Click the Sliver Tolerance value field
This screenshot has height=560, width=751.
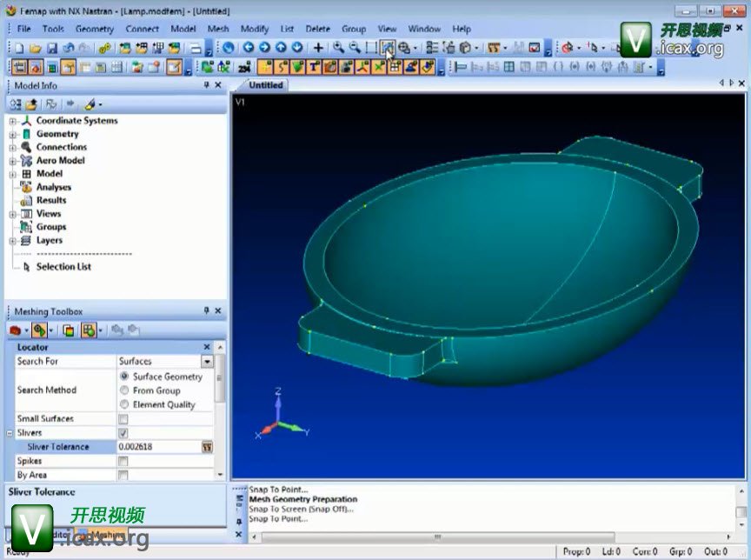[x=159, y=447]
